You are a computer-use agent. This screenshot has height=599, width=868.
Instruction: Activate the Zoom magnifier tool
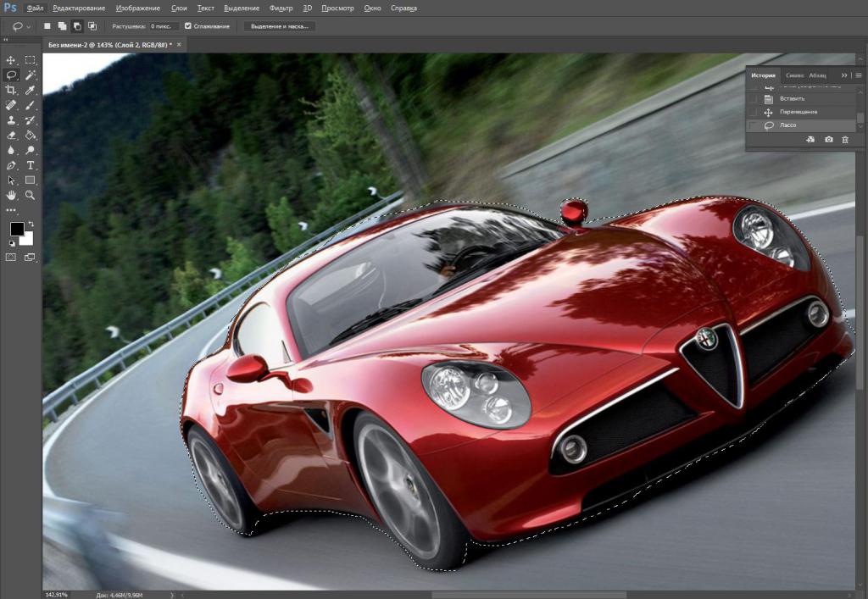[31, 195]
